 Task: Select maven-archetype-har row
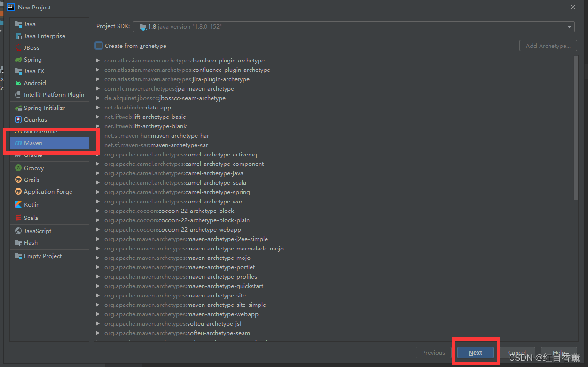click(334, 136)
